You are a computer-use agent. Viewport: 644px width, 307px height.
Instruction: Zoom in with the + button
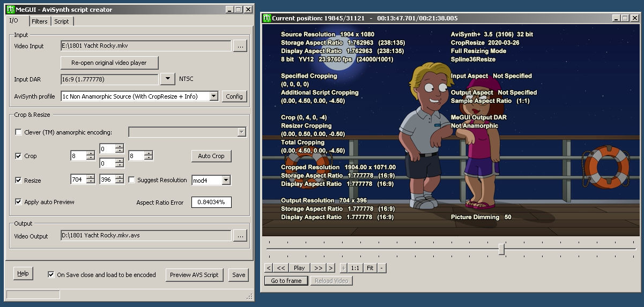(343, 268)
